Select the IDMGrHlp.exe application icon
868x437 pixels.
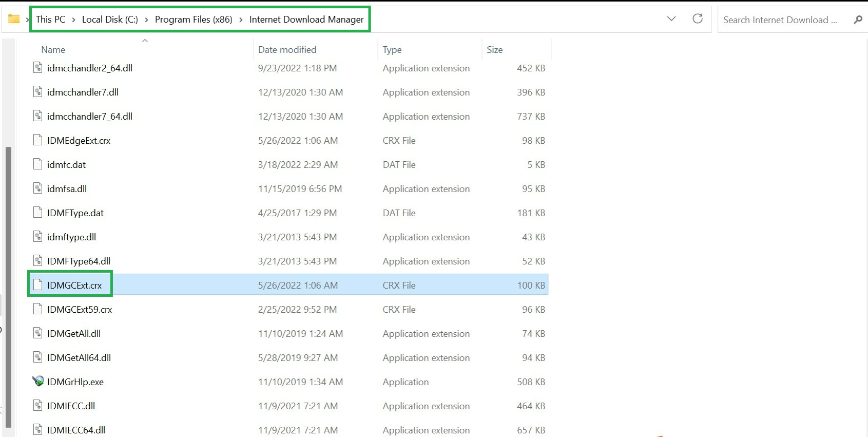(38, 382)
